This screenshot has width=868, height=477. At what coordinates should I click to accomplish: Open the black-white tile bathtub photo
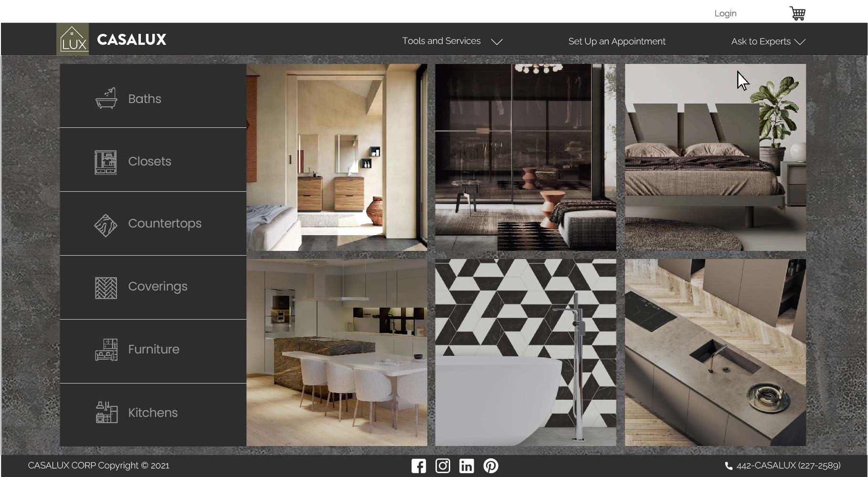tap(525, 353)
